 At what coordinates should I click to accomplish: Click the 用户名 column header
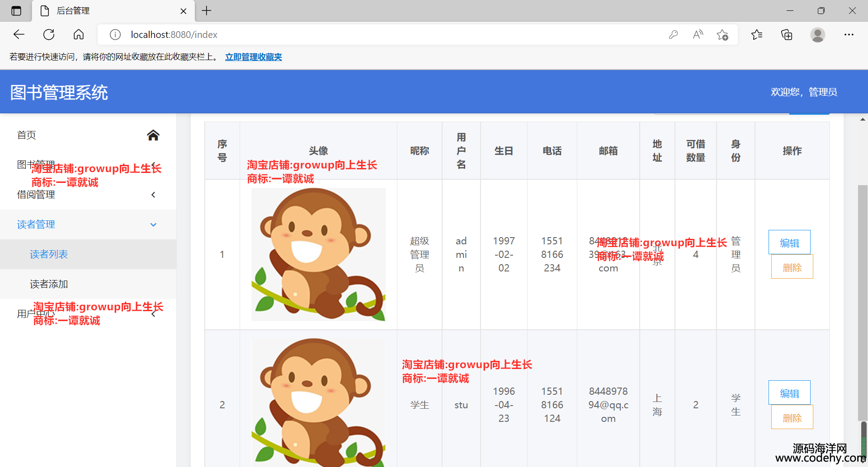click(461, 150)
